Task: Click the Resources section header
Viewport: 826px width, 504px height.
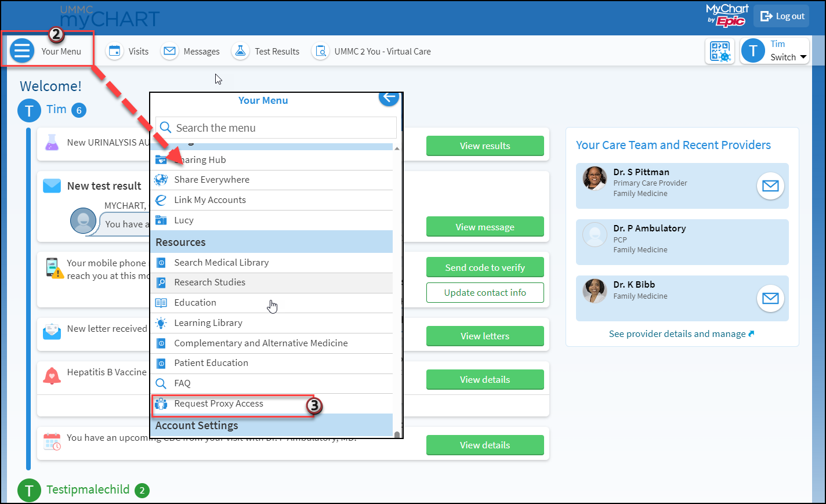Action: [271, 242]
